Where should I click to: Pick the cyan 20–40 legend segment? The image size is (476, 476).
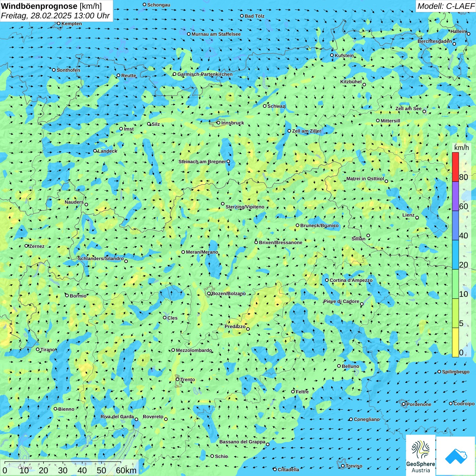point(455,255)
